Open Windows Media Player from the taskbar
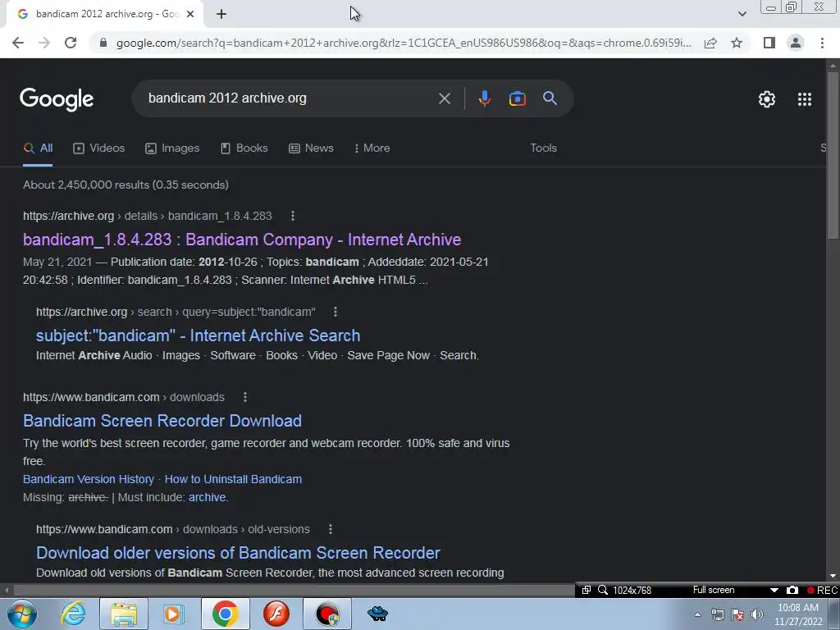The width and height of the screenshot is (840, 630). 174,614
